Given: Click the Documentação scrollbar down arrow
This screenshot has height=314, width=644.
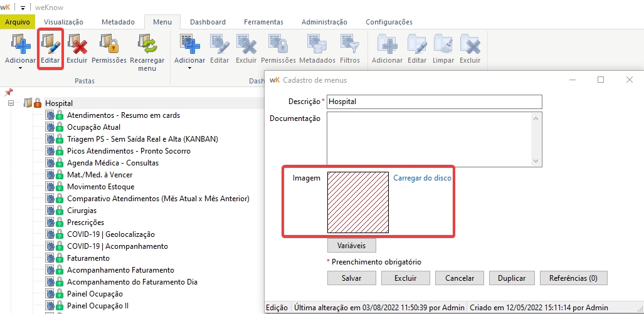Looking at the screenshot, I should point(536,161).
